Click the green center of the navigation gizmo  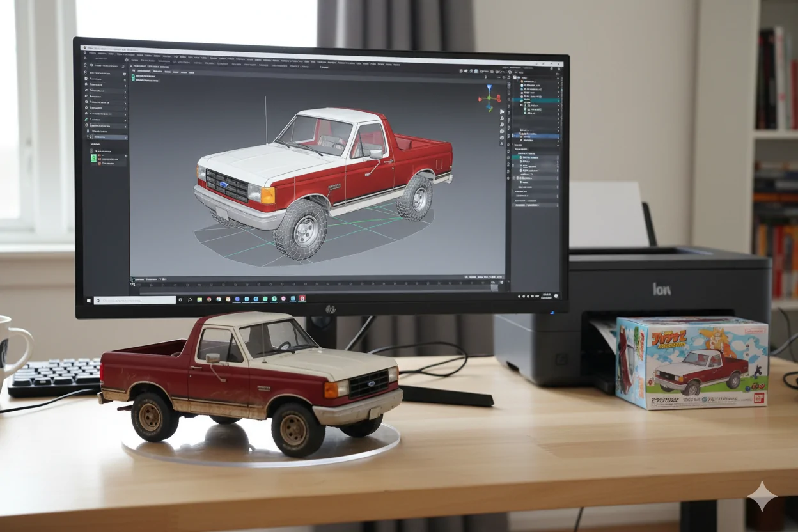point(489,98)
